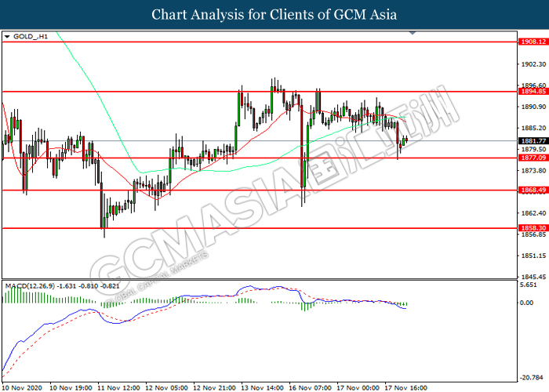Image resolution: width=549 pixels, height=392 pixels.
Task: Open the GOLD_,H1 chart dropdown arrow
Action: pos(7,36)
